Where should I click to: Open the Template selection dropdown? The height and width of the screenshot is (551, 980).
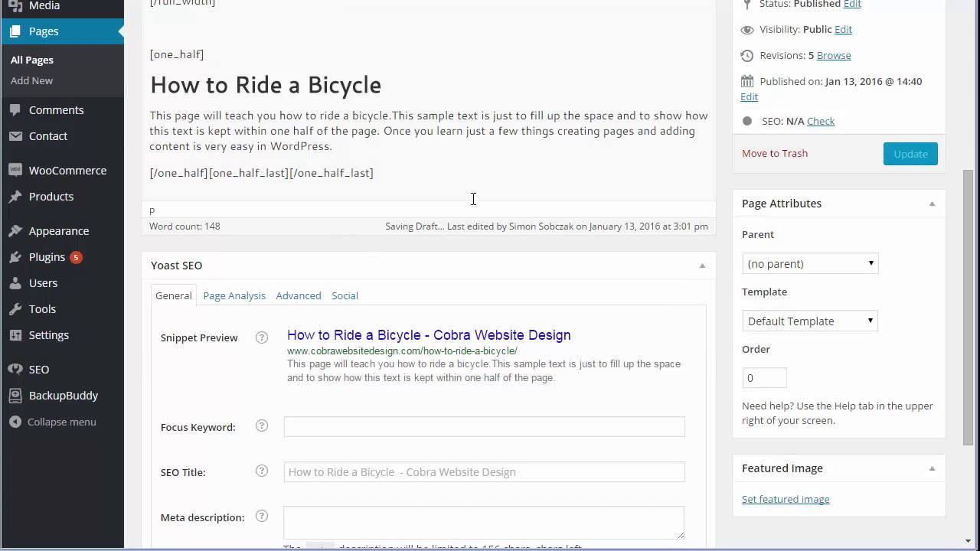pyautogui.click(x=809, y=321)
